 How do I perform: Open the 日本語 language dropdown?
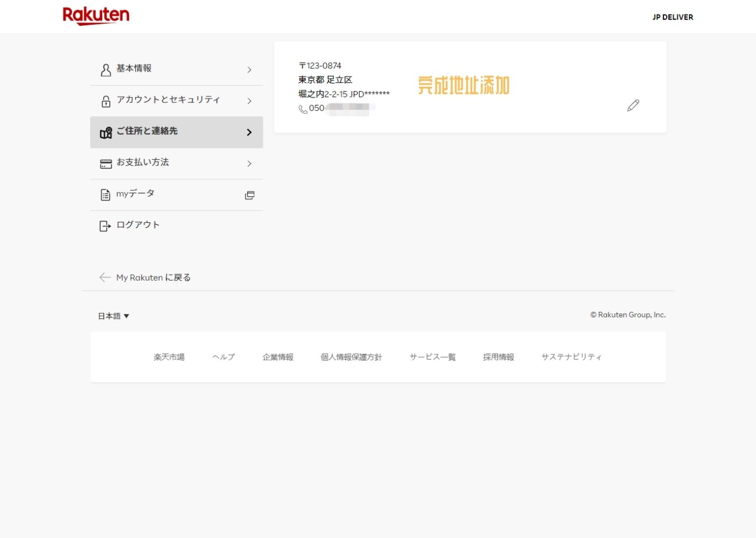[113, 316]
